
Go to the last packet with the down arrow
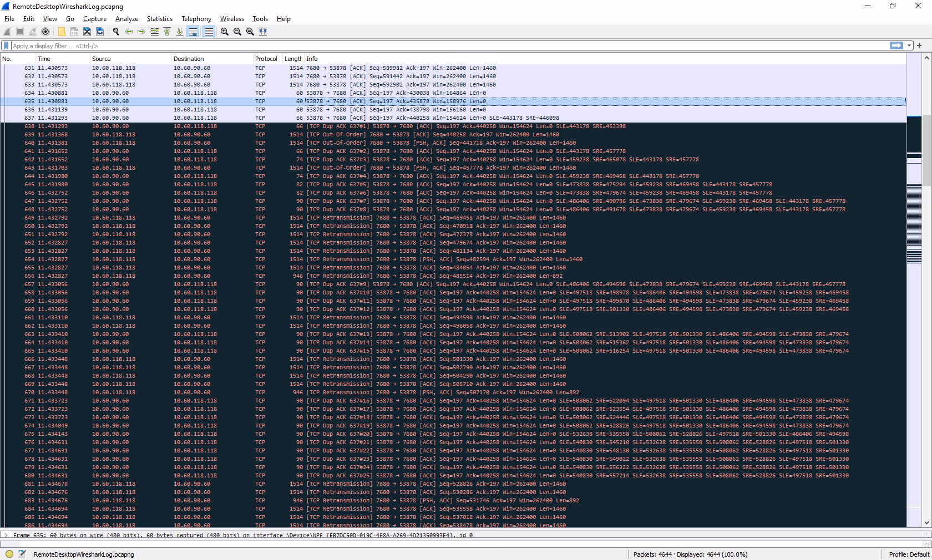coord(180,32)
